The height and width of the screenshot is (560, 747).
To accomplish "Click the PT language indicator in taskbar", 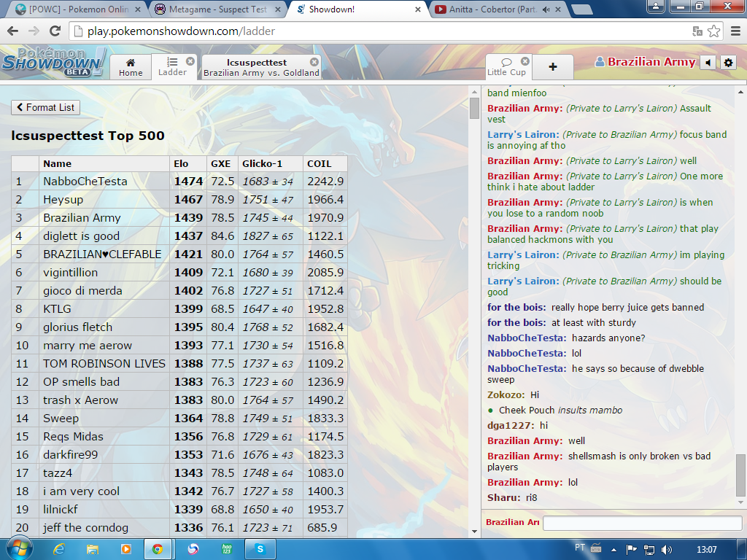I will 580,548.
